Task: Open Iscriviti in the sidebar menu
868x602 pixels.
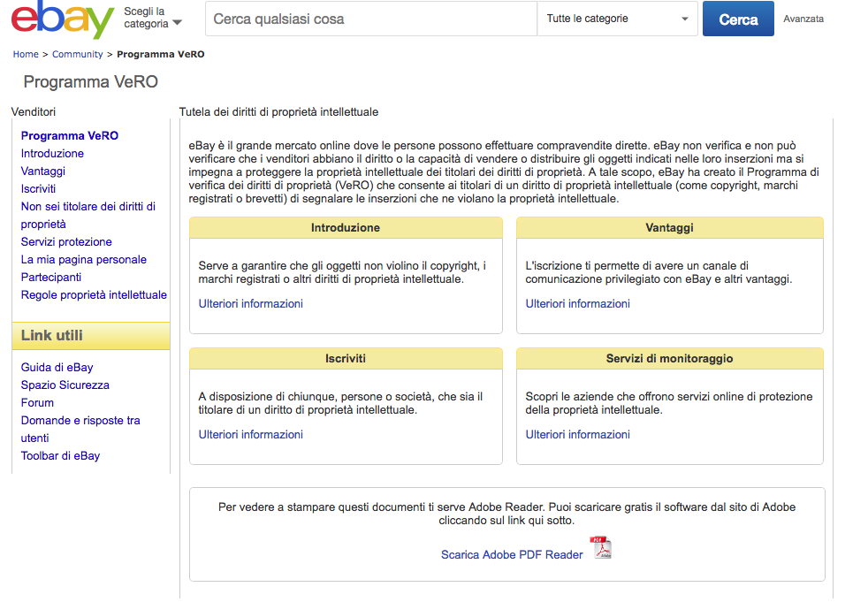Action: pyautogui.click(x=38, y=189)
